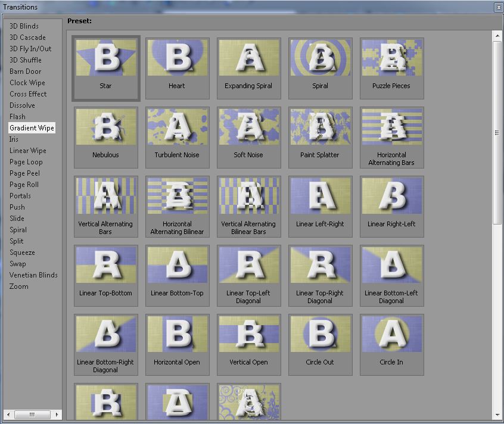
Task: Select the Clock Wipe transition
Action: [x=27, y=83]
